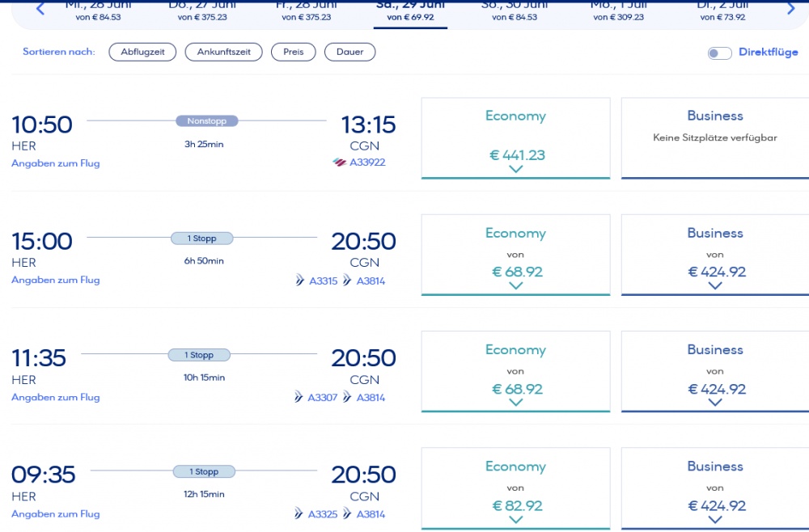Click the previous dates left arrow
Viewport: 809px width, 532px height.
40,9
